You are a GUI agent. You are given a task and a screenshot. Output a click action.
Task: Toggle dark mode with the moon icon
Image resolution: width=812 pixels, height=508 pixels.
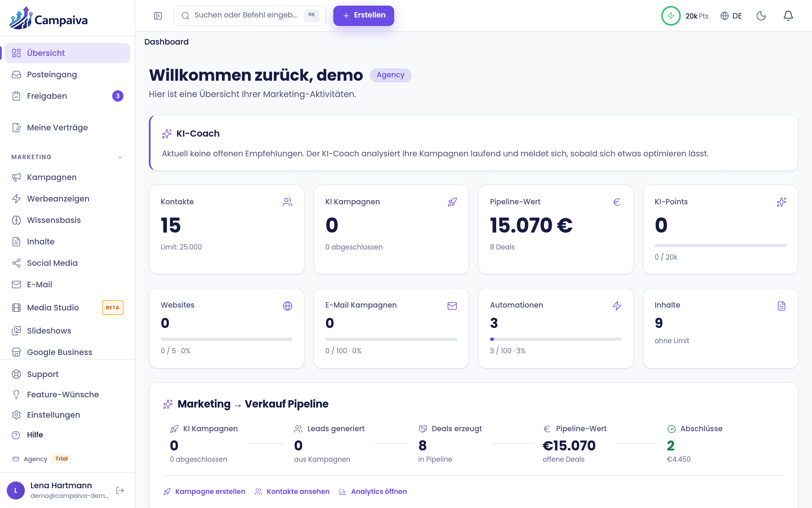click(x=761, y=16)
